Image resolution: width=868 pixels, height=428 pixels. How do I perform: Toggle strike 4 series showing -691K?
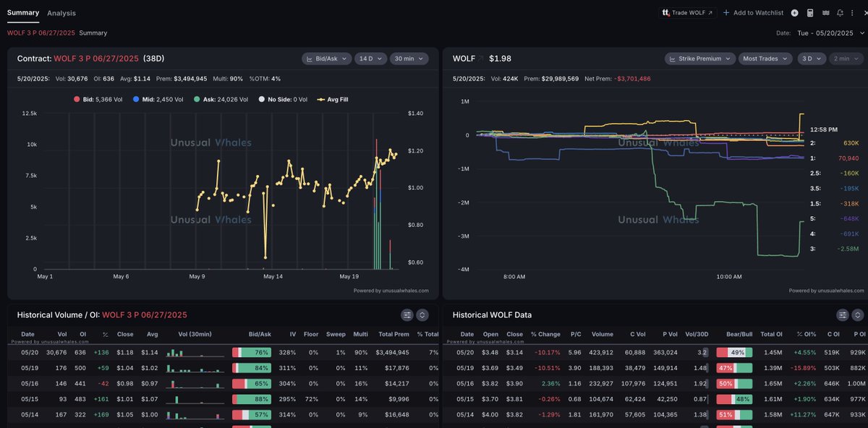(834, 234)
